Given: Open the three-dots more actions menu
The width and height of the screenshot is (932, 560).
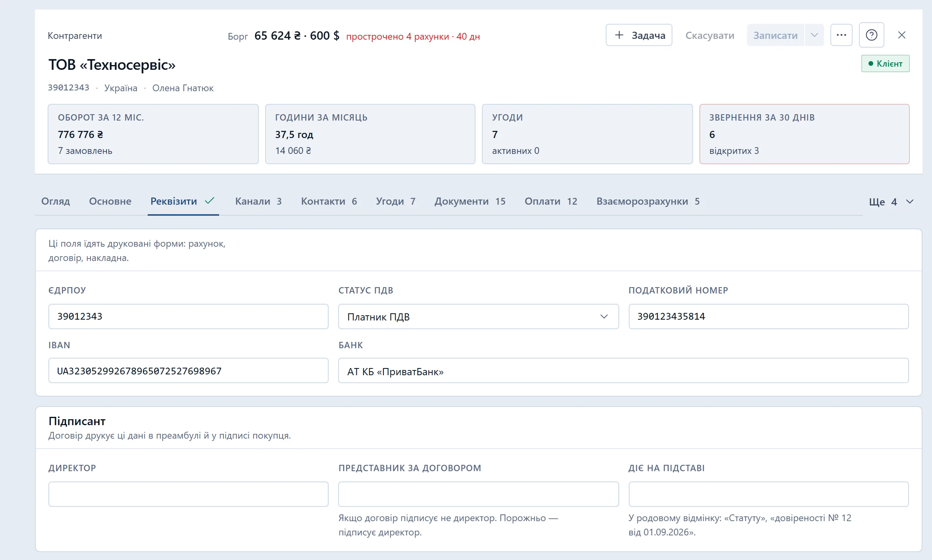Looking at the screenshot, I should [841, 35].
